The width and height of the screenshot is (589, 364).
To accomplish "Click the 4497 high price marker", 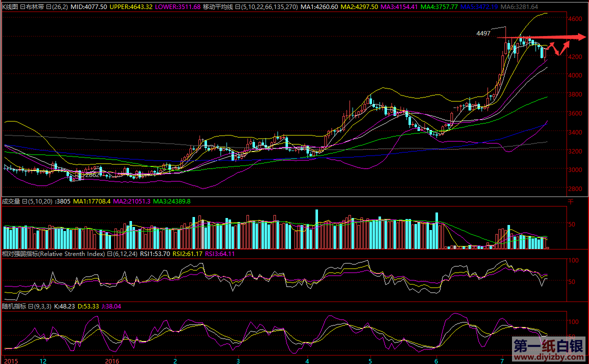I will (x=483, y=33).
